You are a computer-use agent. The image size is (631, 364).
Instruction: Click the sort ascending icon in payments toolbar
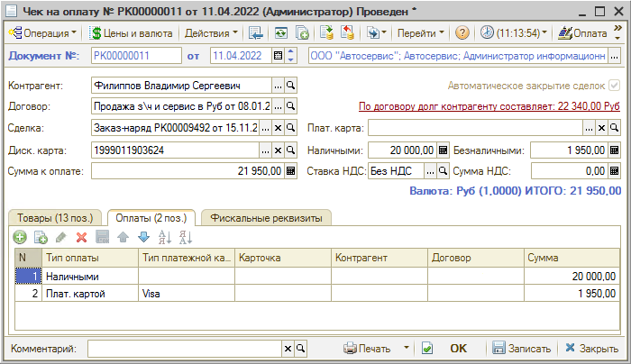tap(164, 237)
